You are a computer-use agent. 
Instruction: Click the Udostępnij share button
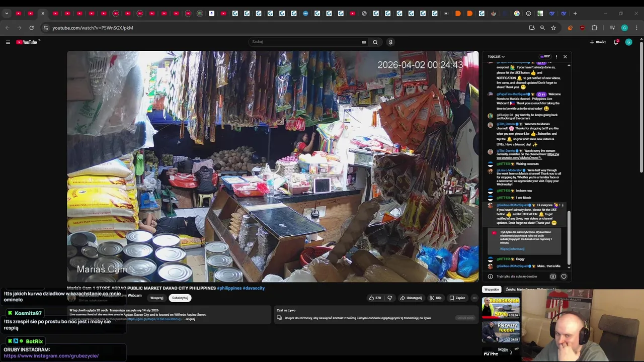pos(411,298)
